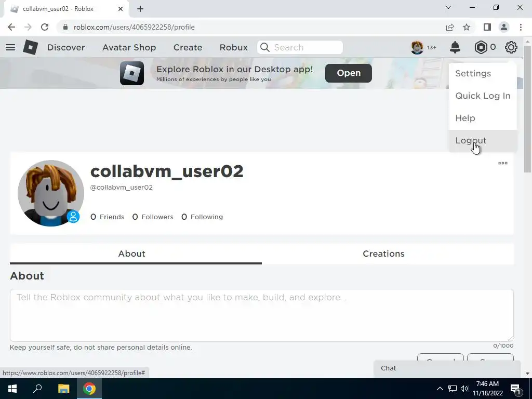Select Help from dropdown menu
This screenshot has width=532, height=399.
click(x=483, y=118)
